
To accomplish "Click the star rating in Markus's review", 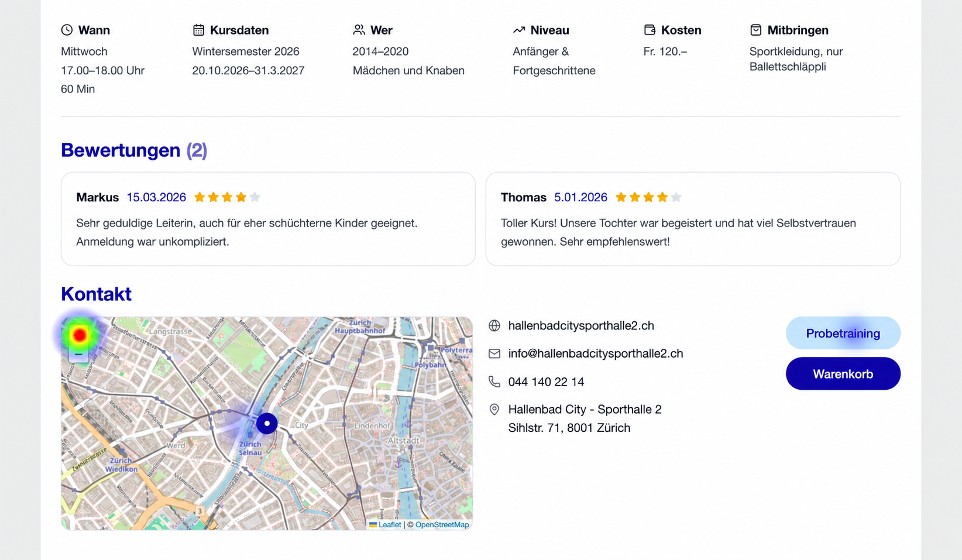I will pyautogui.click(x=227, y=197).
